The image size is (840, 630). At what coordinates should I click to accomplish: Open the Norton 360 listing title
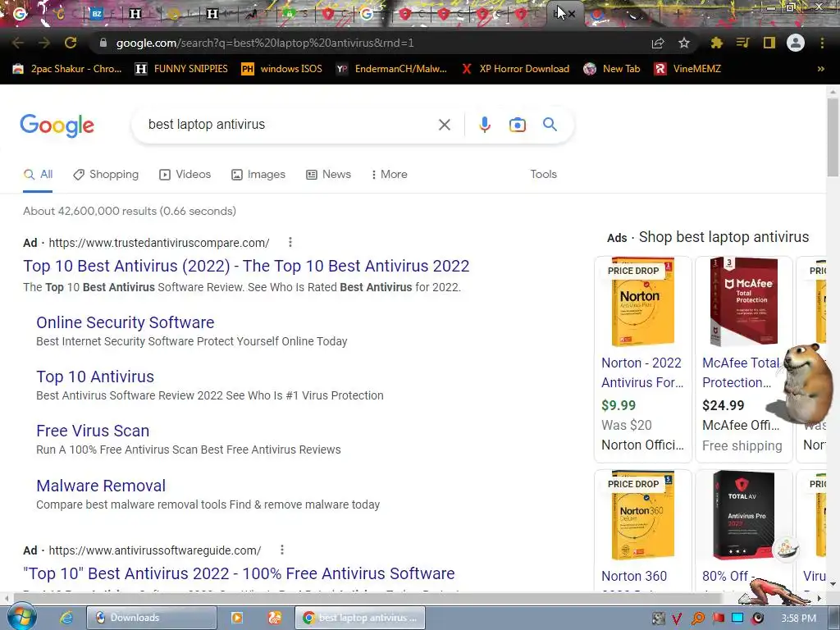[634, 577]
